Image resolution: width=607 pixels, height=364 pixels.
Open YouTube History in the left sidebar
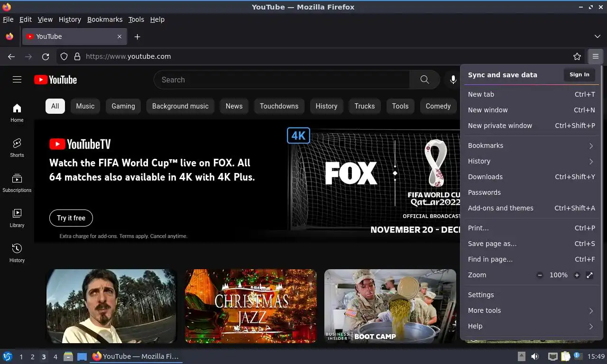click(x=17, y=253)
